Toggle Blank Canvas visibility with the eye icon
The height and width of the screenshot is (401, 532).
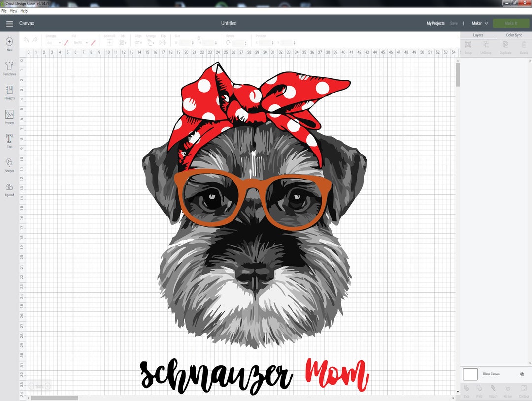(521, 374)
